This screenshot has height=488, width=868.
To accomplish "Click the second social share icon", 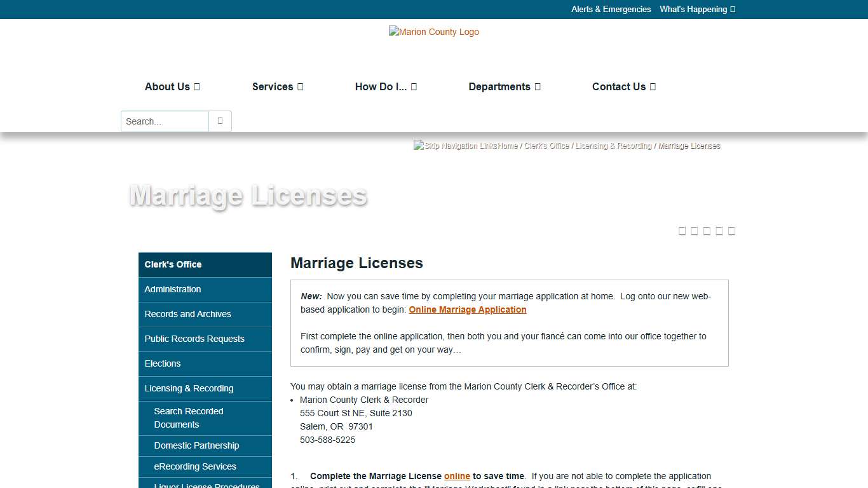I will coord(694,231).
